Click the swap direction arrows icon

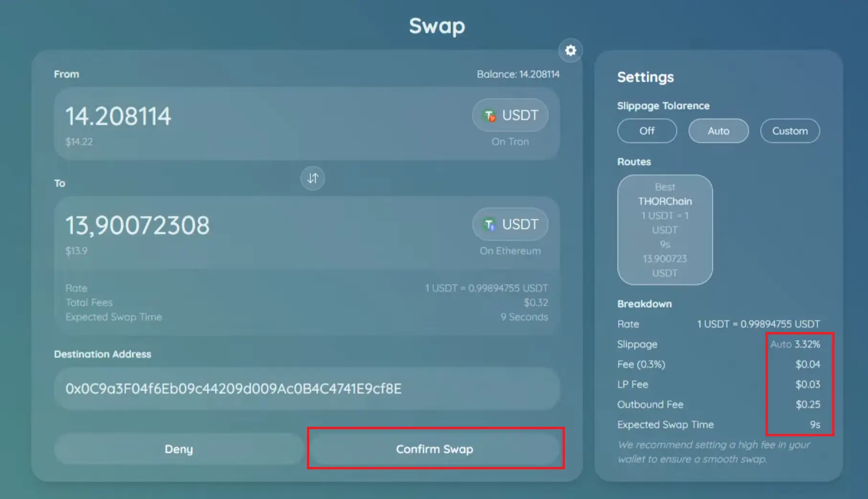tap(312, 178)
